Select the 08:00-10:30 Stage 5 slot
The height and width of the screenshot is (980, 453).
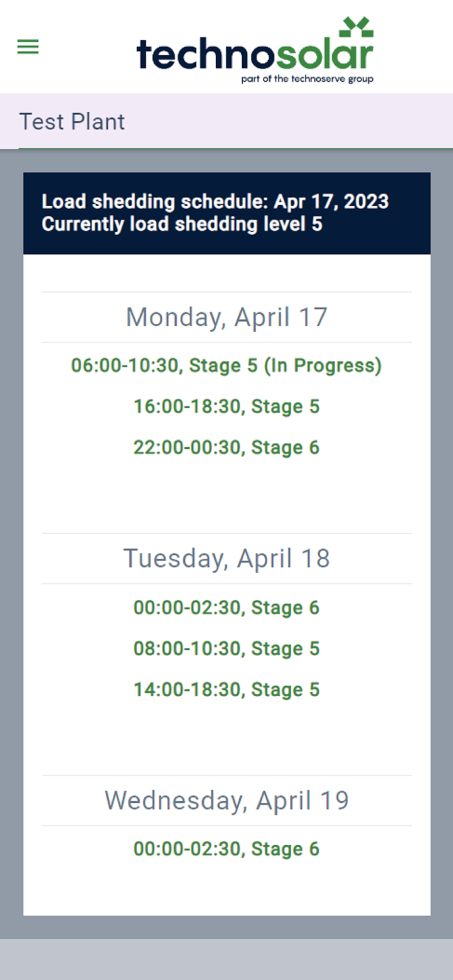226,648
